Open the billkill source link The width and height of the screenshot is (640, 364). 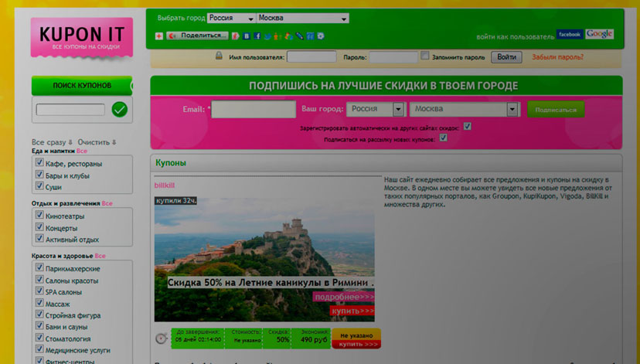click(x=165, y=185)
